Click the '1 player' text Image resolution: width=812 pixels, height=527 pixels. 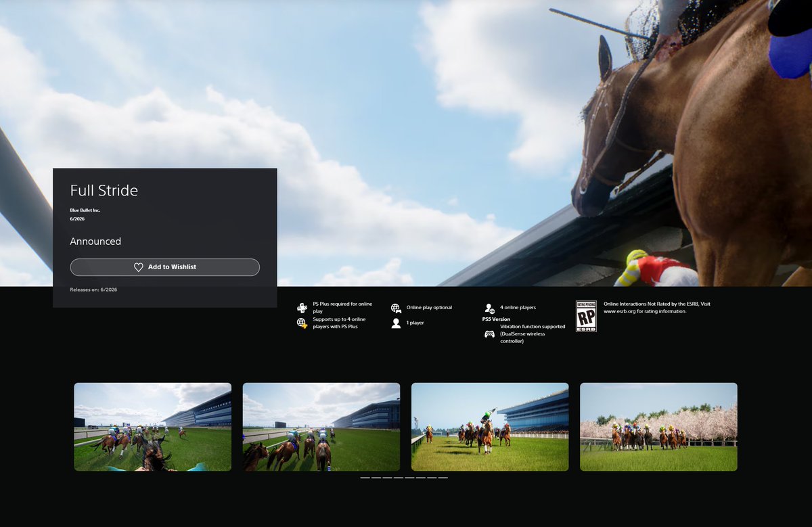click(415, 323)
